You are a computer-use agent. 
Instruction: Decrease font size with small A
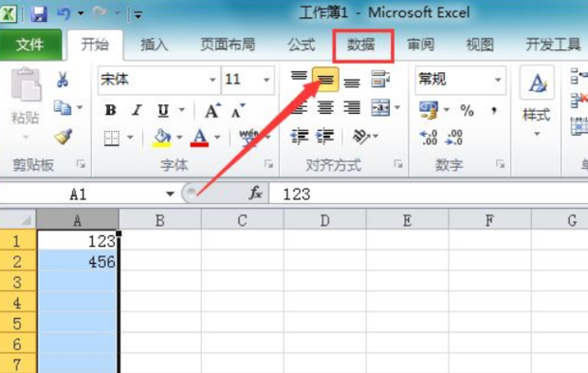(238, 111)
